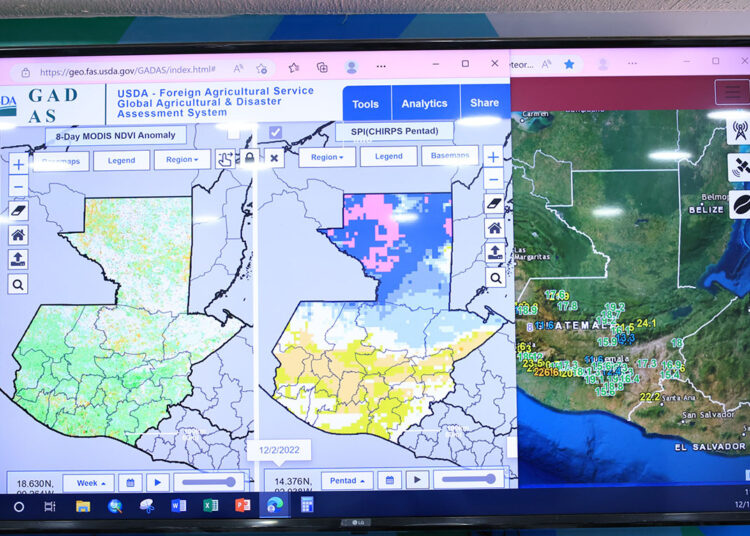Zoom in on the SPI map

click(x=493, y=157)
